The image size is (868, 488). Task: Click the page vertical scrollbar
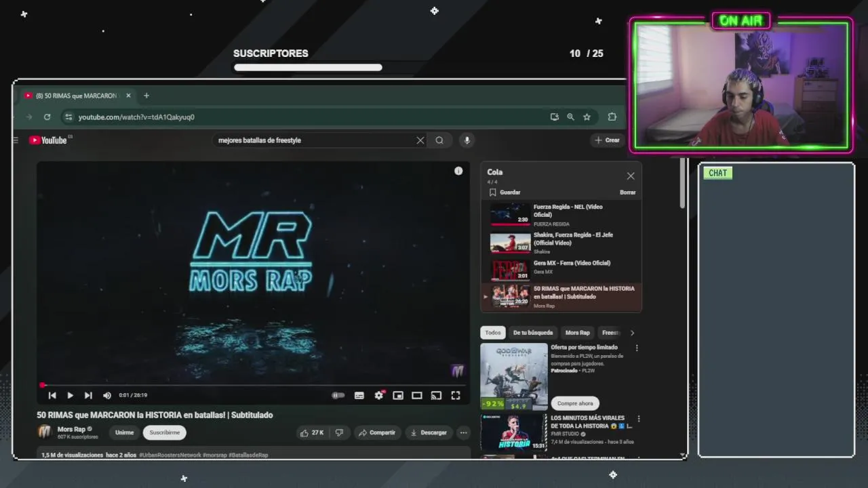tap(683, 184)
